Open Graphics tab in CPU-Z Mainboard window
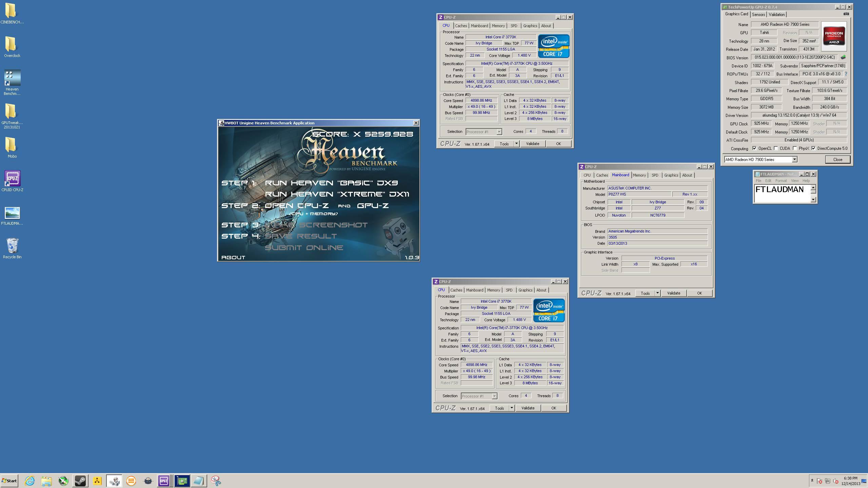This screenshot has width=868, height=488. point(671,175)
